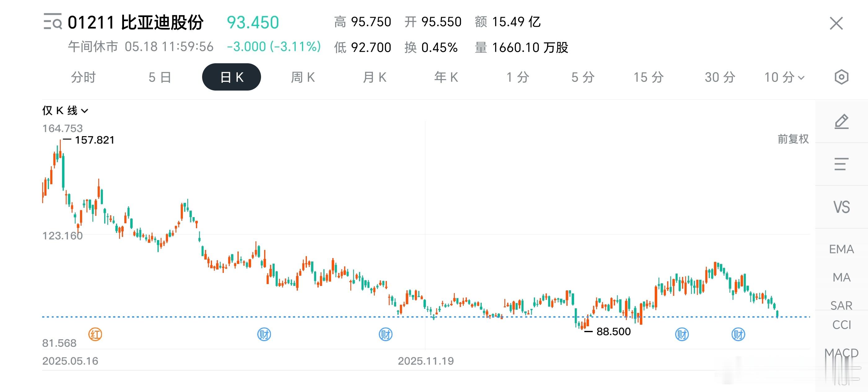Click the last 财 earnings marker
Viewport: 868px width, 392px height.
738,334
